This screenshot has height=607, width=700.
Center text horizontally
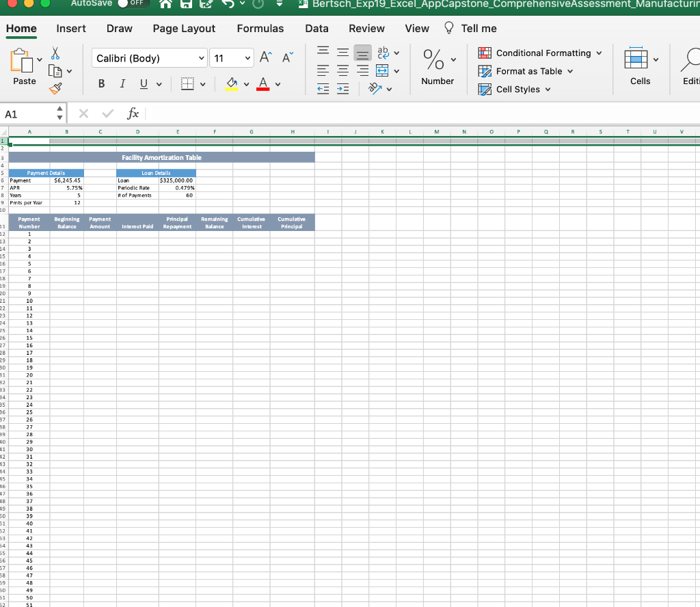tap(343, 70)
